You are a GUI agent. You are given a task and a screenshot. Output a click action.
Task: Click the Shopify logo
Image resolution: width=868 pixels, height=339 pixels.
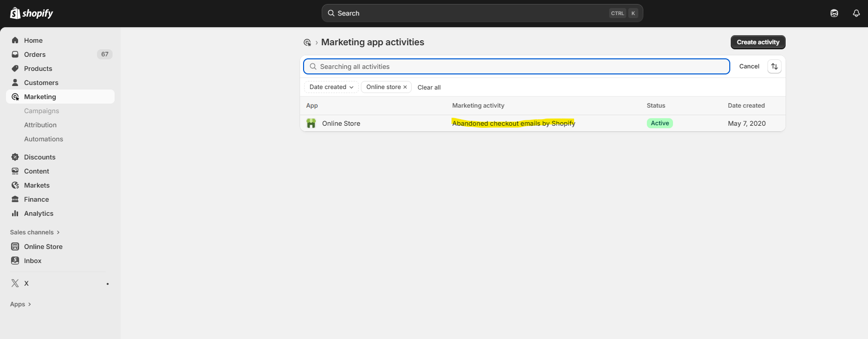(32, 13)
